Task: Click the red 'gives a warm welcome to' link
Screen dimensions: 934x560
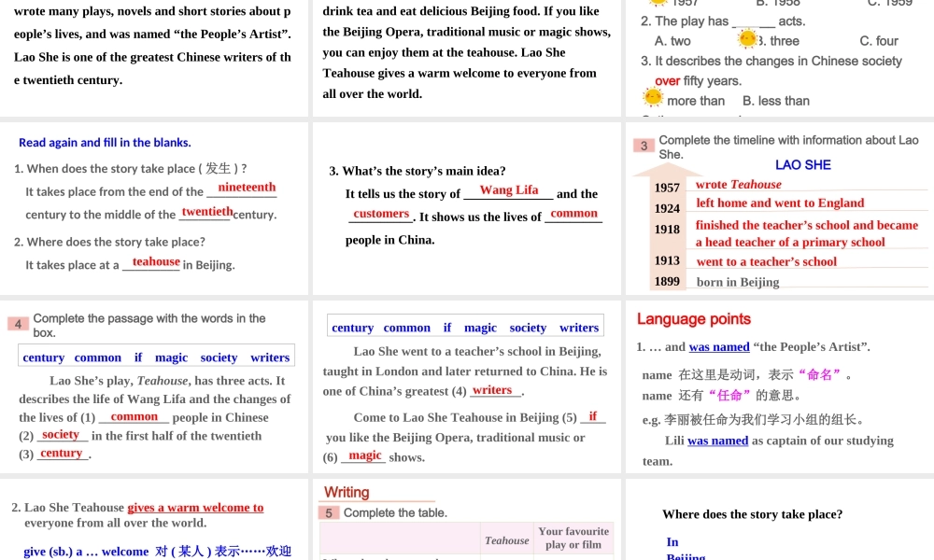Action: (x=195, y=508)
